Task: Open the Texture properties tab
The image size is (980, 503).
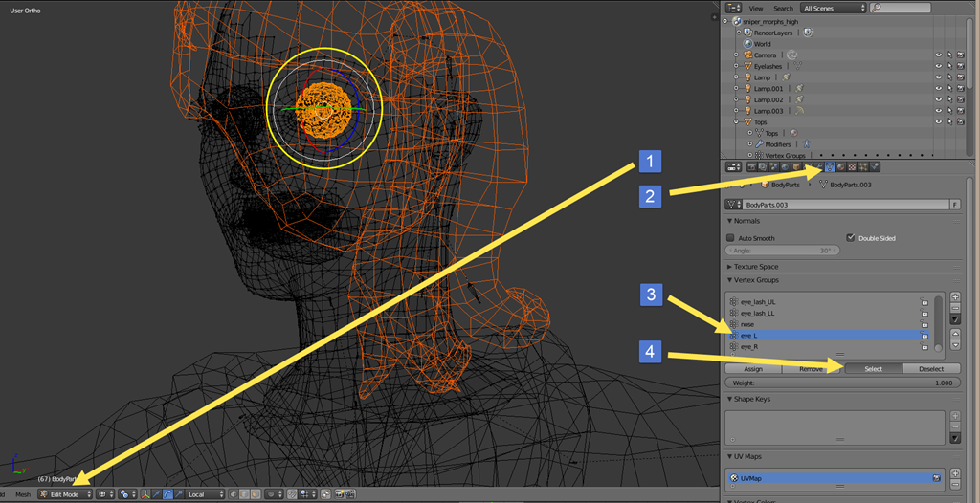Action: click(x=853, y=166)
